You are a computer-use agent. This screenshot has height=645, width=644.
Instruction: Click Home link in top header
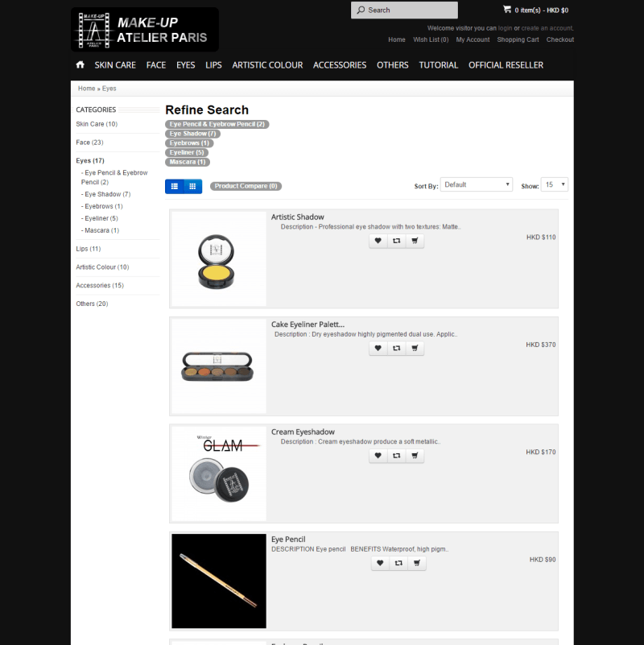click(396, 39)
